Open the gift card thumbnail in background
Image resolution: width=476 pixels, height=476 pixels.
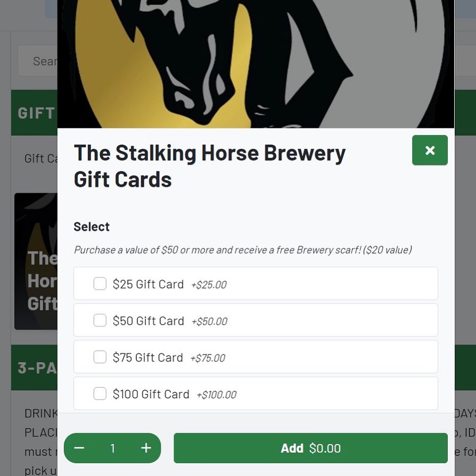coord(36,261)
